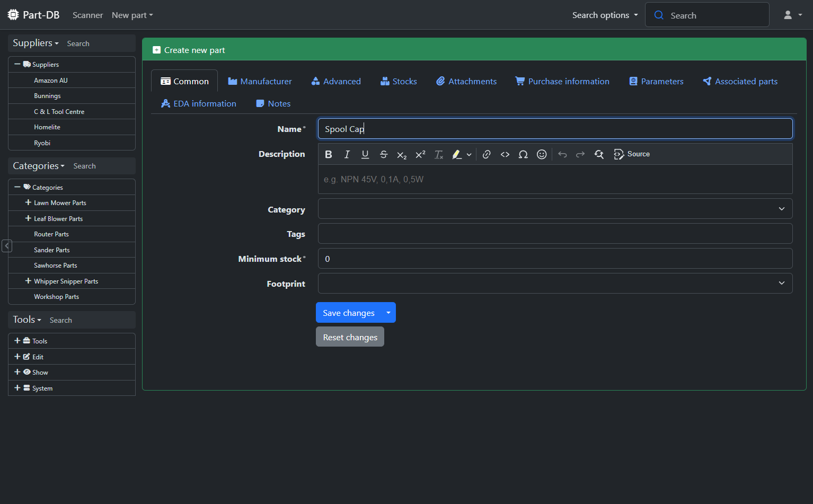Open the New part menu
Screen dimensions: 813x504
point(132,15)
